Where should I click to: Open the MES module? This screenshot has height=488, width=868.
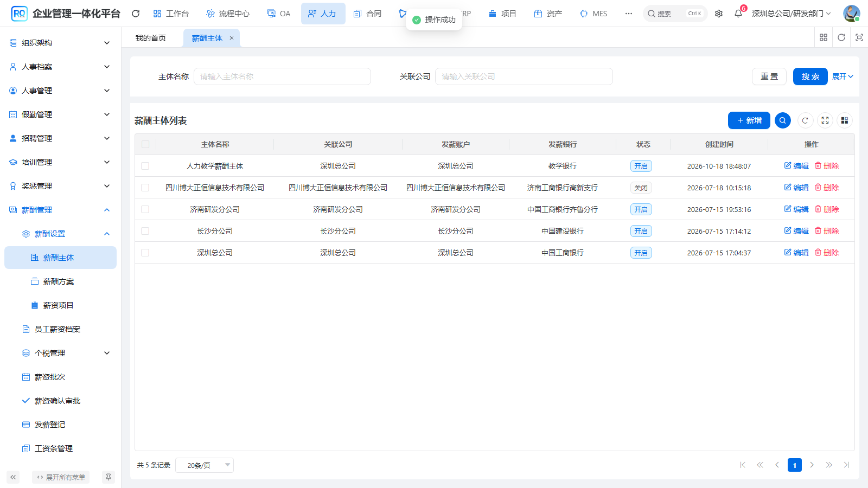click(593, 14)
